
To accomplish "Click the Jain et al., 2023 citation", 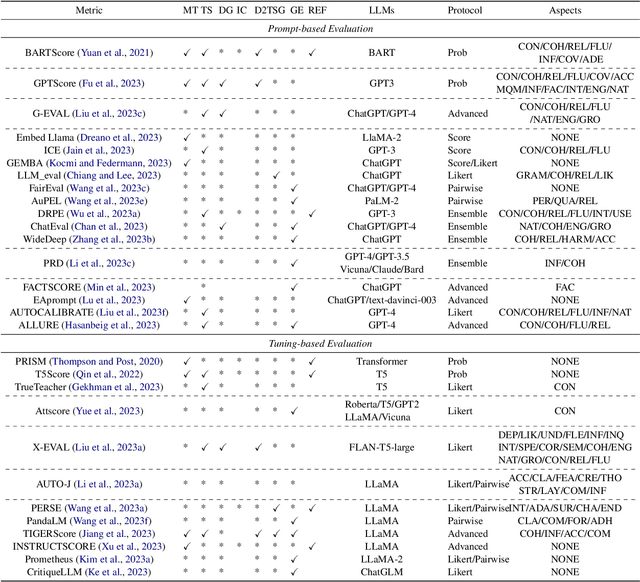I will coord(98,150).
